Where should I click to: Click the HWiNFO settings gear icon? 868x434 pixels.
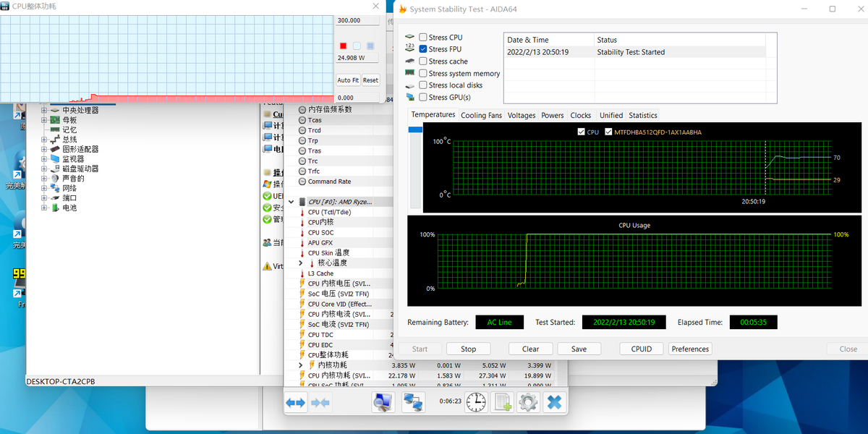pos(528,402)
